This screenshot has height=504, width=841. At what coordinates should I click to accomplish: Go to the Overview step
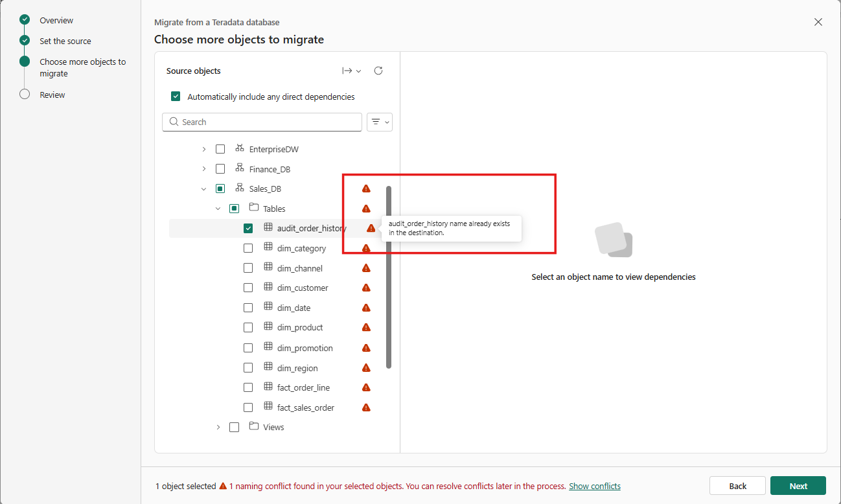coord(56,20)
